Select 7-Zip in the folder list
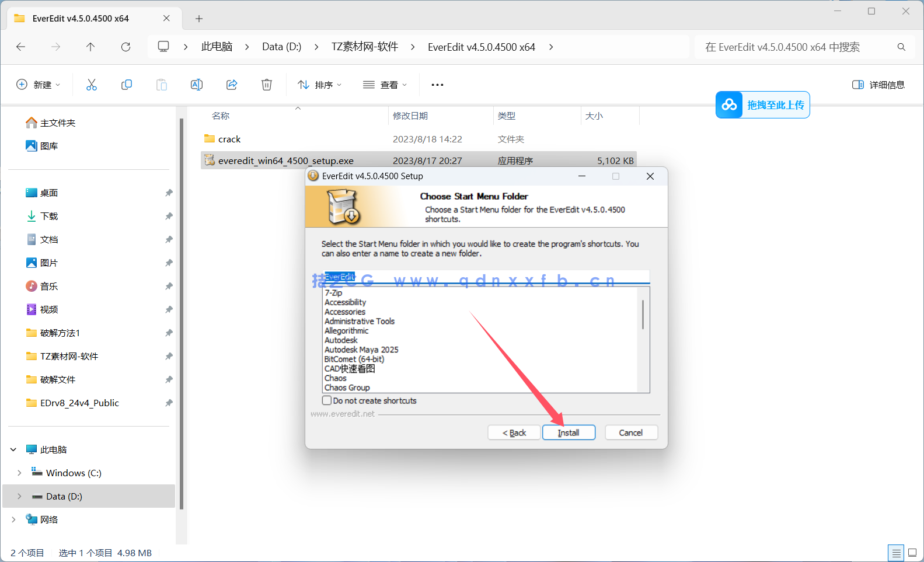This screenshot has width=924, height=562. tap(333, 293)
